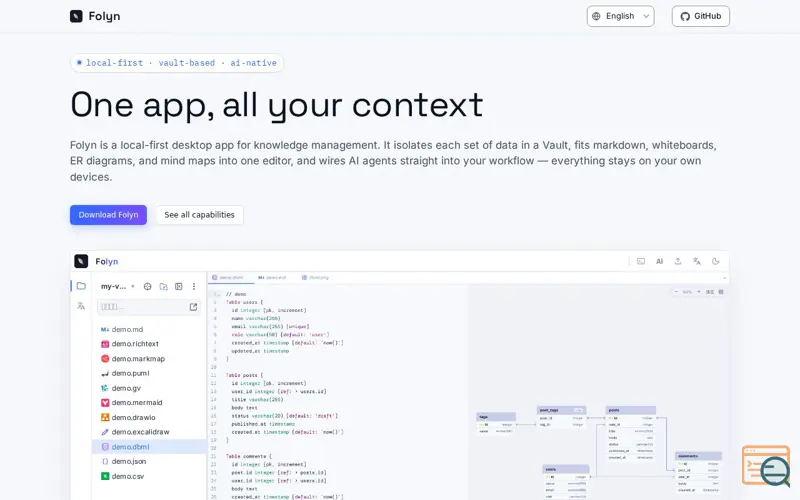800x500 pixels.
Task: Switch to the demo.dbml editor tab
Action: point(229,278)
